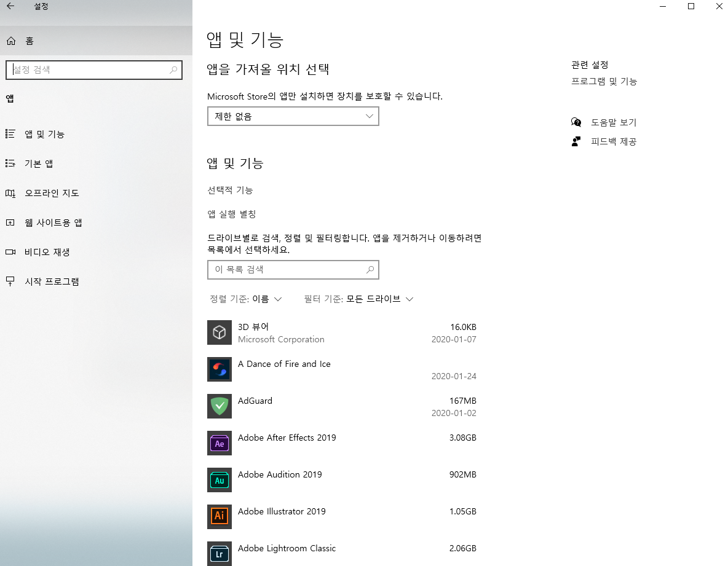Open the 필터 기준: 모든 드라이브 dropdown

point(358,299)
